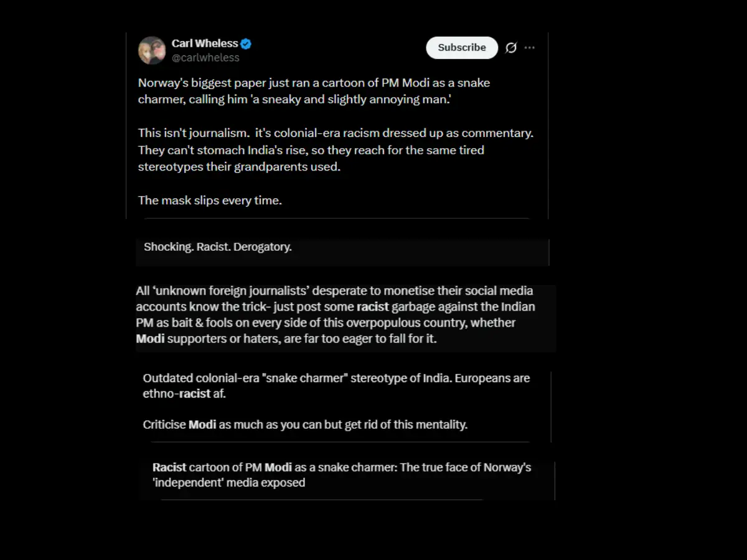Click bold "racist" in the "racist garbage" phrase
747x560 pixels.
tap(372, 307)
